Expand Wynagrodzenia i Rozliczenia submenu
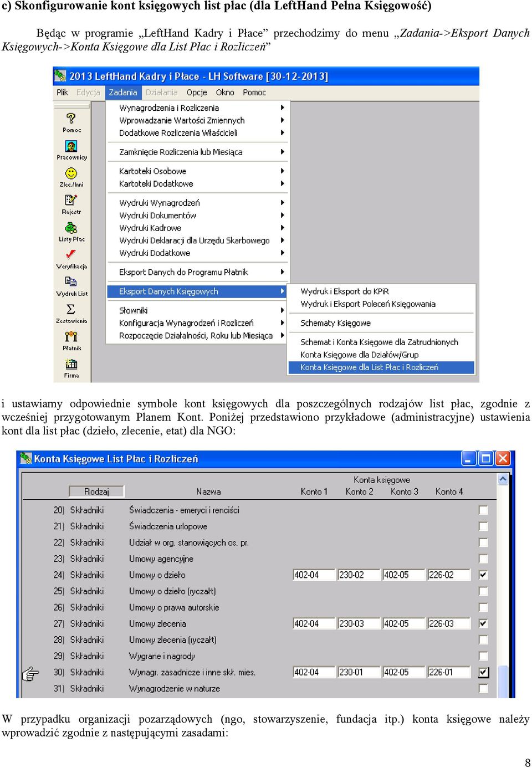The width and height of the screenshot is (532, 768). tap(196, 107)
